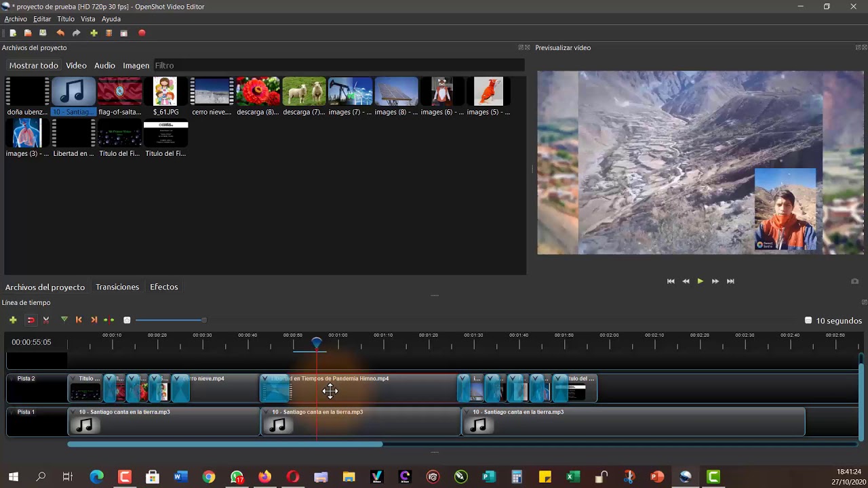
Task: Show only Video files filter
Action: point(76,66)
